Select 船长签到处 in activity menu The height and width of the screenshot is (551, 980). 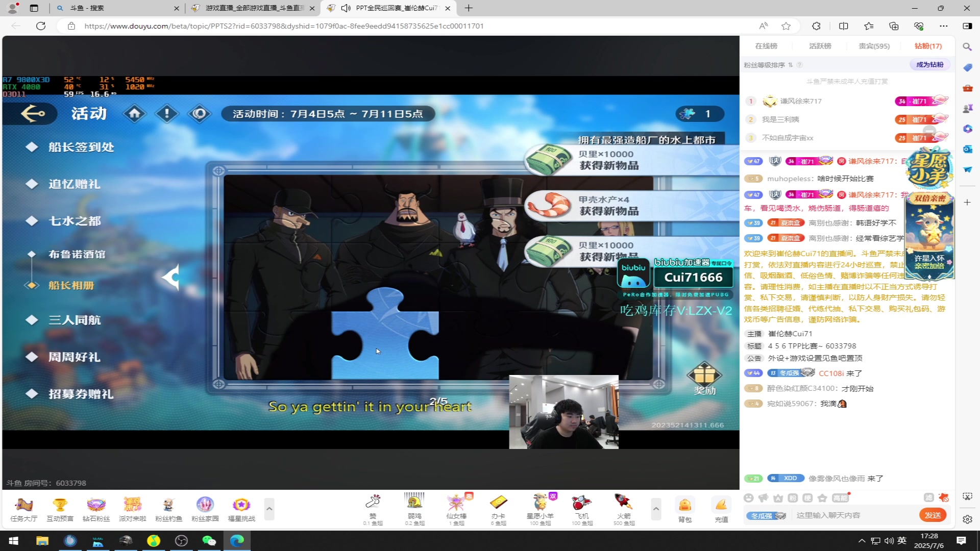[81, 147]
